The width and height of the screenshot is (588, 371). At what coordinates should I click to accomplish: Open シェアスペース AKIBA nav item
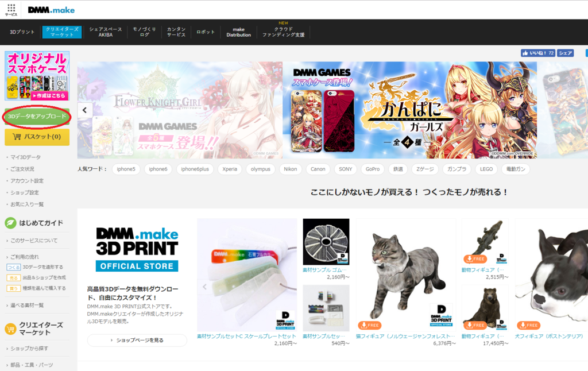pyautogui.click(x=106, y=32)
